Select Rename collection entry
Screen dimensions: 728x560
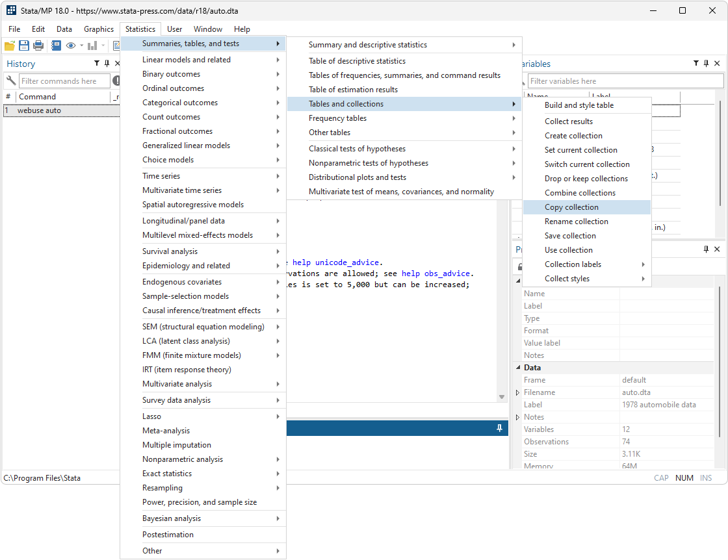coord(587,222)
